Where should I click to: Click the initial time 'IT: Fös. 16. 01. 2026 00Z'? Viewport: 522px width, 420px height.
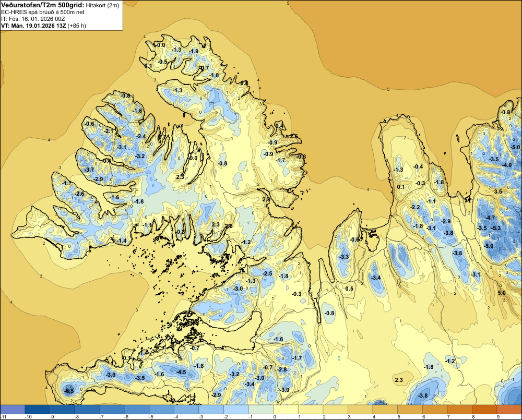pos(32,19)
